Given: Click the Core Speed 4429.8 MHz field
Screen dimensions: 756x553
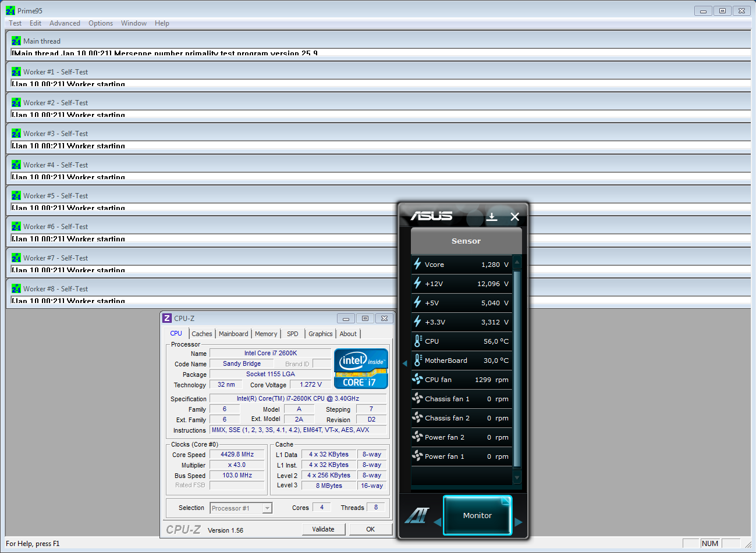Looking at the screenshot, I should click(x=237, y=454).
